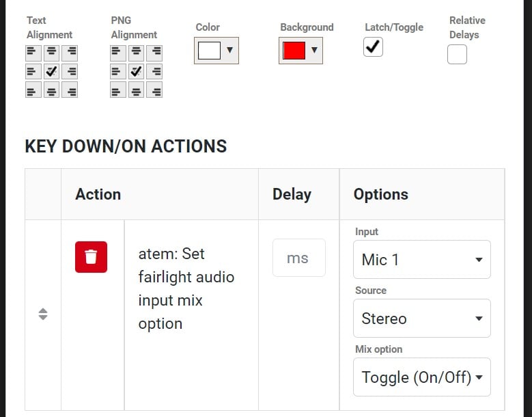
Task: Set PNG alignment to bottom left
Action: click(118, 90)
